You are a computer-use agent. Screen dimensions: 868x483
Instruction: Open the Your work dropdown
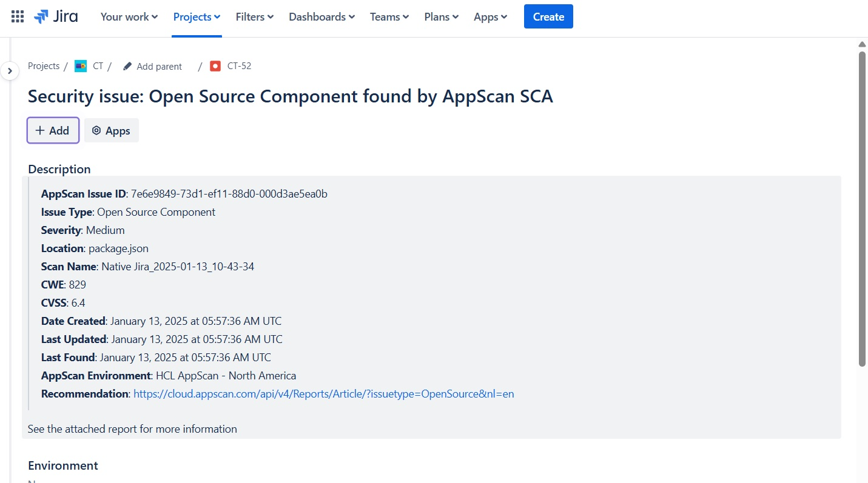click(129, 17)
